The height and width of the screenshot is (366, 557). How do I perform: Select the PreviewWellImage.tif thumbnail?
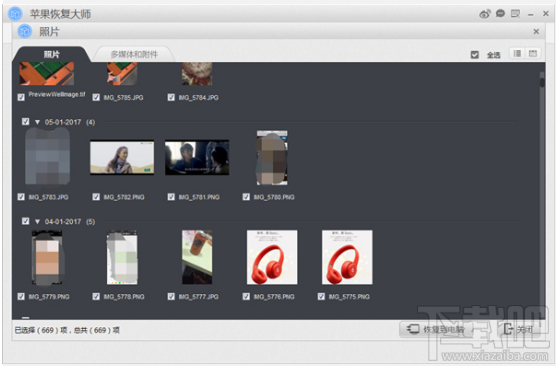pyautogui.click(x=47, y=74)
